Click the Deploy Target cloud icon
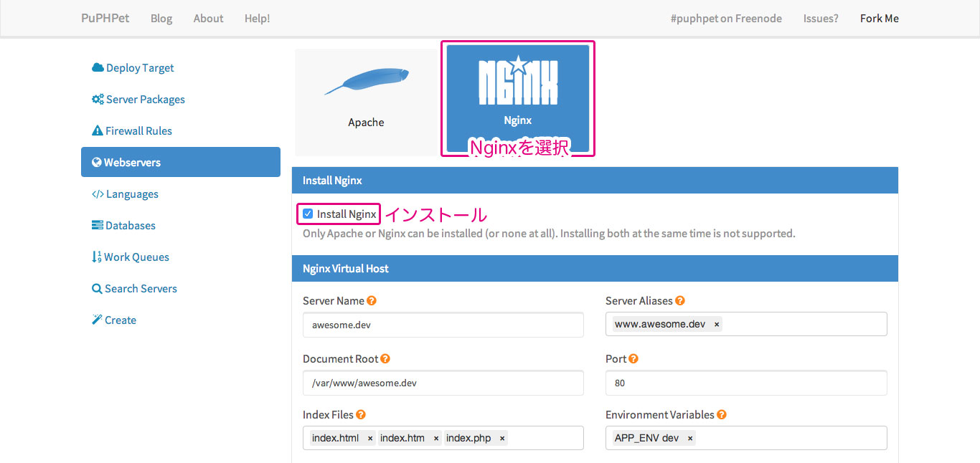This screenshot has height=463, width=980. [x=98, y=68]
